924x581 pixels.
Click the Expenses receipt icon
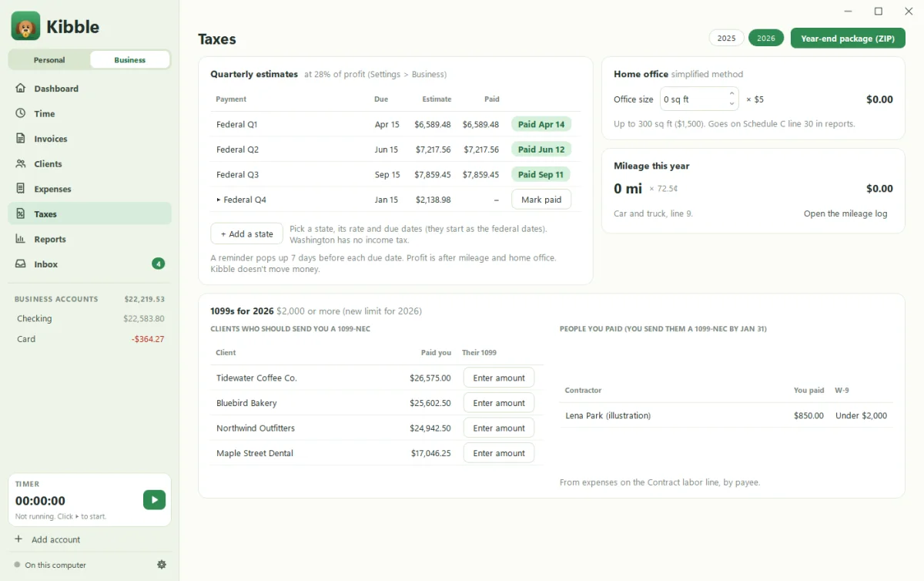(21, 189)
